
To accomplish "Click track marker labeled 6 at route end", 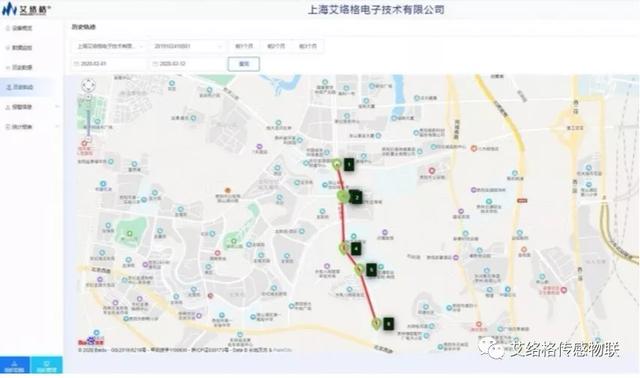I will click(389, 324).
